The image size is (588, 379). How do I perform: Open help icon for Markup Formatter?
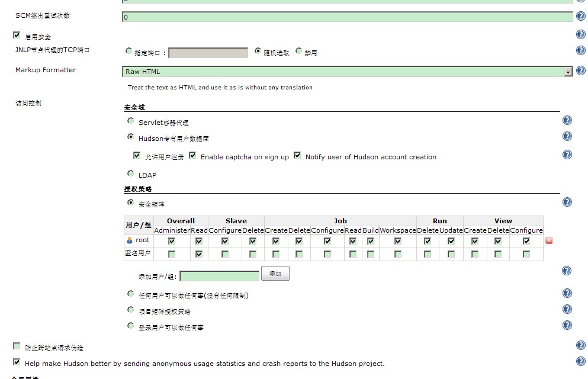tap(580, 70)
